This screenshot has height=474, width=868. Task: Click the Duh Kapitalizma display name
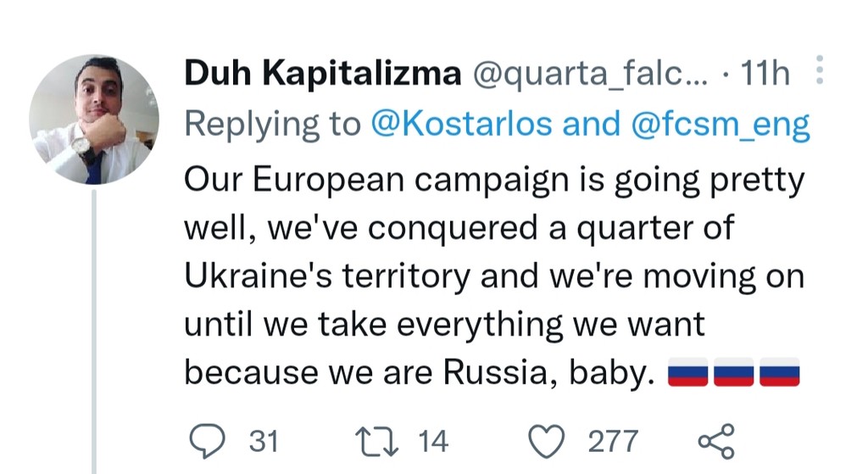click(322, 75)
